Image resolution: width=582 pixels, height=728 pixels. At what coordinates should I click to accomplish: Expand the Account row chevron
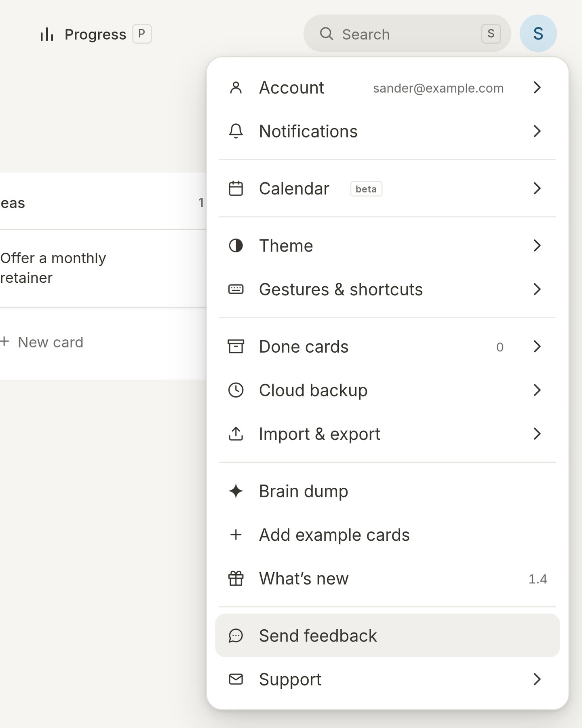click(x=537, y=88)
